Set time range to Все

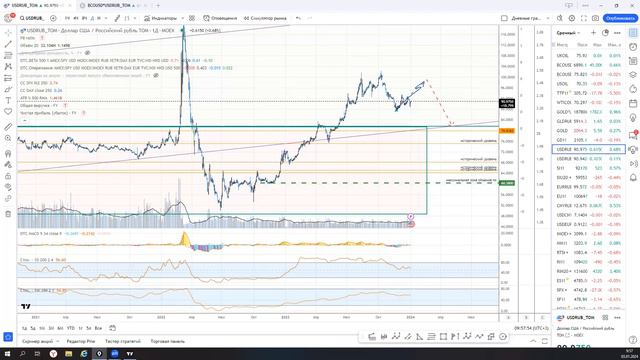click(98, 328)
